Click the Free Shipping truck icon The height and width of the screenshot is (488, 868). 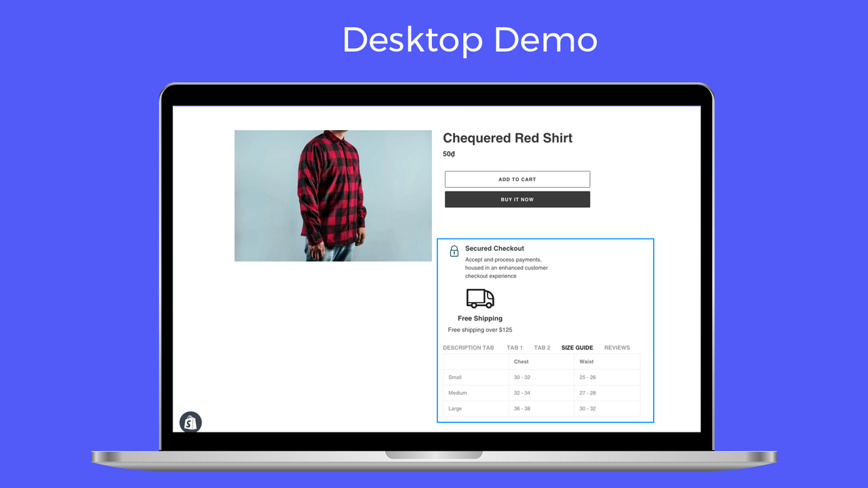click(x=479, y=299)
